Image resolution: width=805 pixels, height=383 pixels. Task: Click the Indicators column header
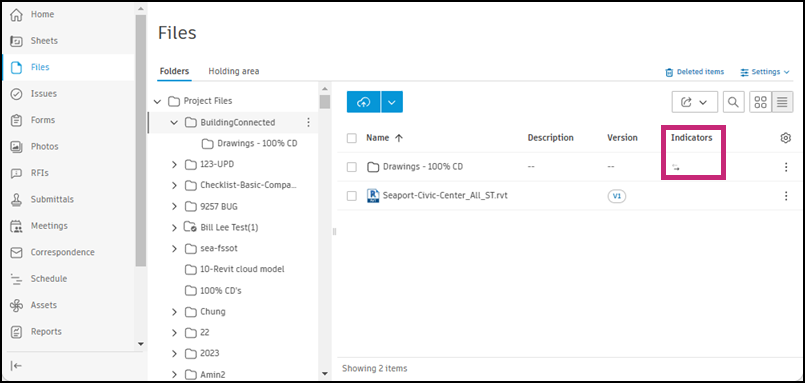point(692,138)
